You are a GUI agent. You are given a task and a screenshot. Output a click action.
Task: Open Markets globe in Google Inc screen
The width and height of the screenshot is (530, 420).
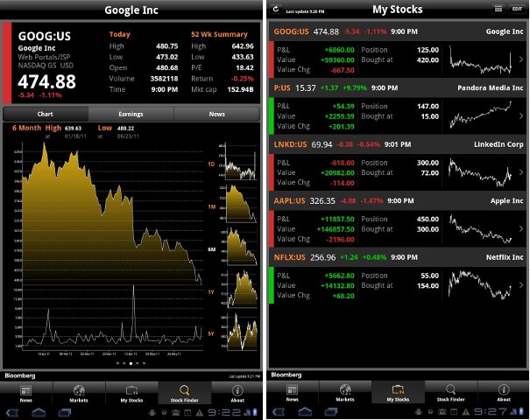[x=79, y=394]
